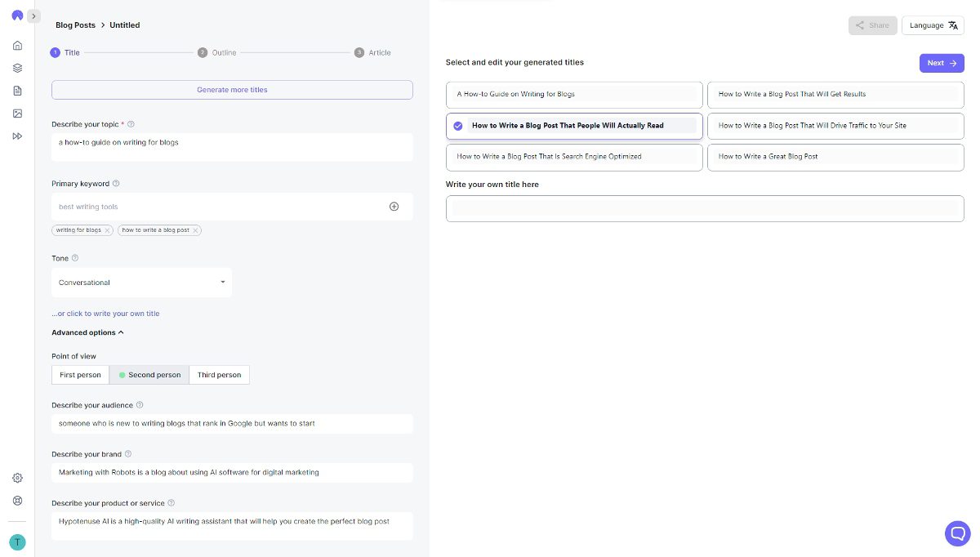Image resolution: width=980 pixels, height=557 pixels.
Task: Edit the Describe your topic field
Action: point(232,147)
